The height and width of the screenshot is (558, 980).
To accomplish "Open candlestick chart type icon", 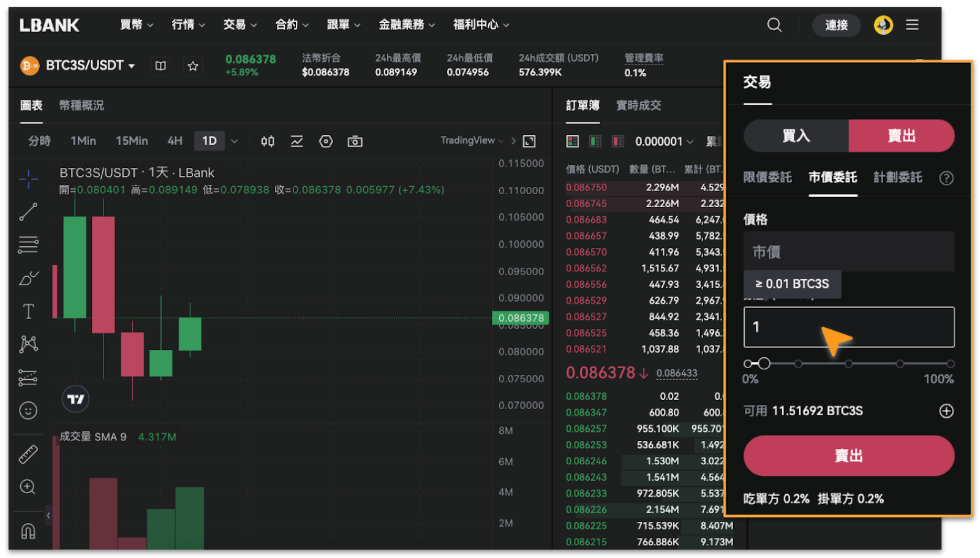I will (268, 141).
